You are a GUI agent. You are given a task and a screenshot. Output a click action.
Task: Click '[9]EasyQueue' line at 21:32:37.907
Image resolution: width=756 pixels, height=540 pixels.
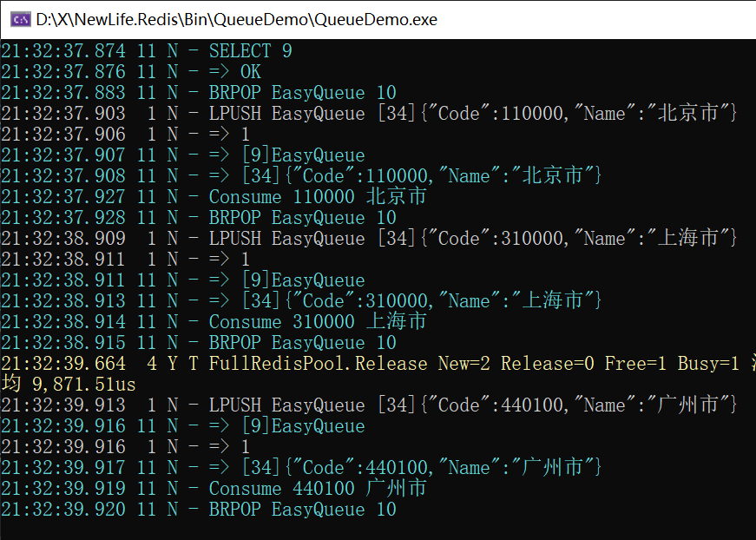tap(183, 155)
